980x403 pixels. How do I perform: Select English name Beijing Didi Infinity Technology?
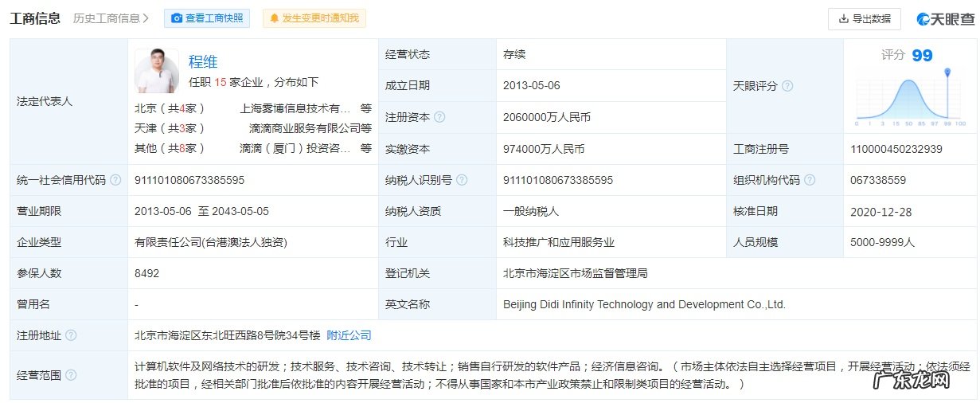click(645, 304)
